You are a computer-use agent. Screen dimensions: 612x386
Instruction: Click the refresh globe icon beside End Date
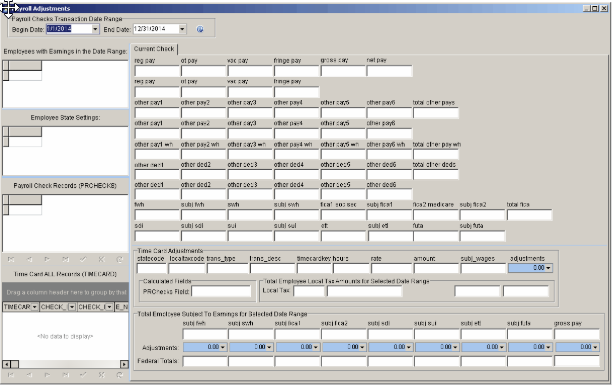click(200, 29)
